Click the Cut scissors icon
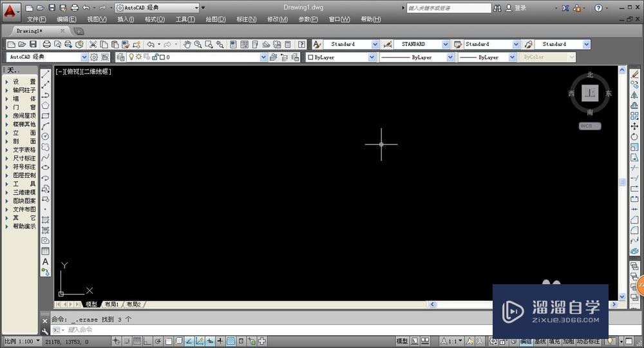 pos(93,44)
